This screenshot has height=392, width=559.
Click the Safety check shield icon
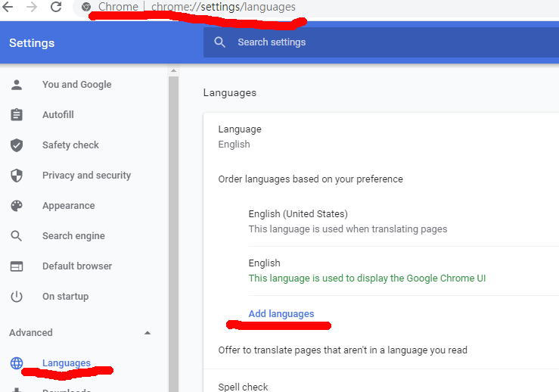[17, 145]
